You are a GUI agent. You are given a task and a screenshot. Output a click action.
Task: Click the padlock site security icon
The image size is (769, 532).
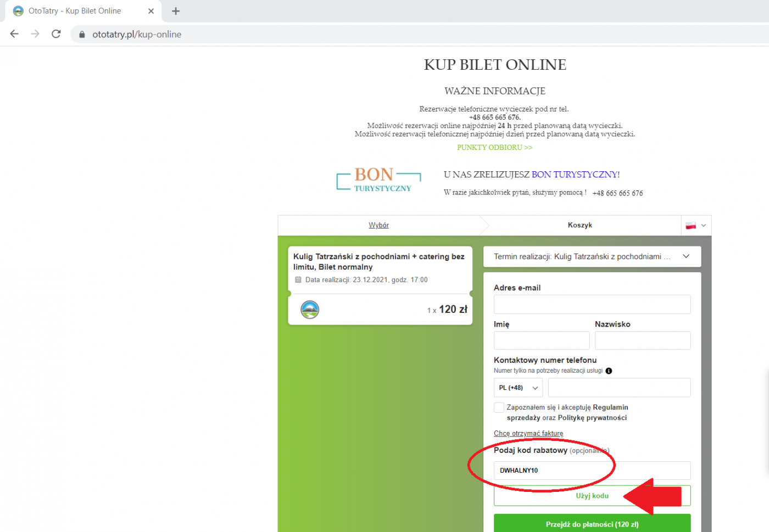click(x=82, y=35)
